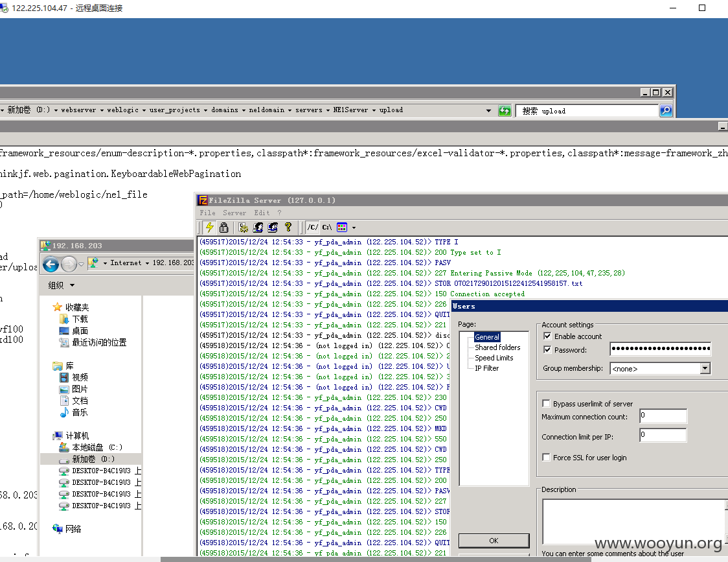The height and width of the screenshot is (562, 728).
Task: Click user_projects breadcrumb segment
Action: (x=175, y=110)
